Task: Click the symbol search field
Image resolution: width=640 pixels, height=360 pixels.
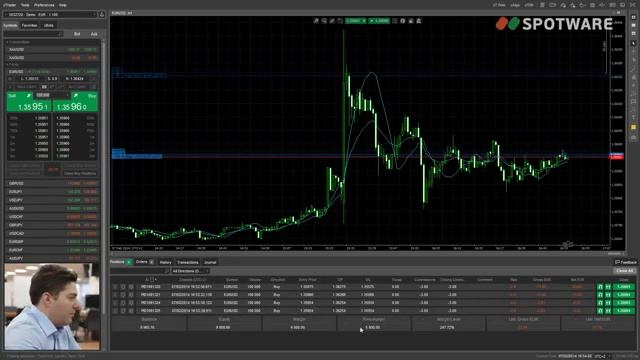Action: pos(33,34)
